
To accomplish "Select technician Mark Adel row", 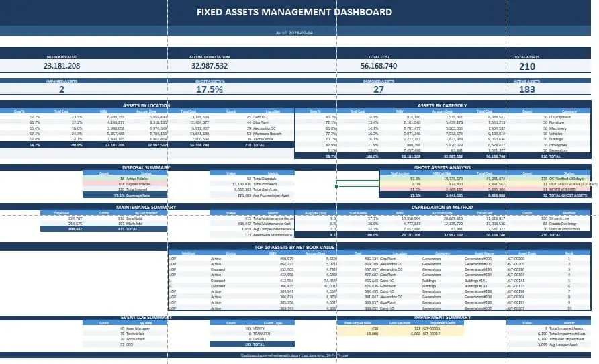I will pyautogui.click(x=104, y=224).
